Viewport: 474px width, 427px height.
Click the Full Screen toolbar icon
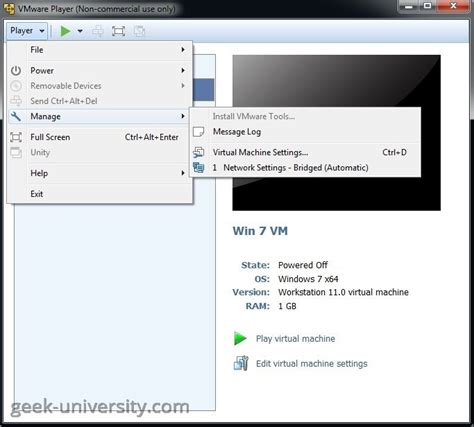118,31
